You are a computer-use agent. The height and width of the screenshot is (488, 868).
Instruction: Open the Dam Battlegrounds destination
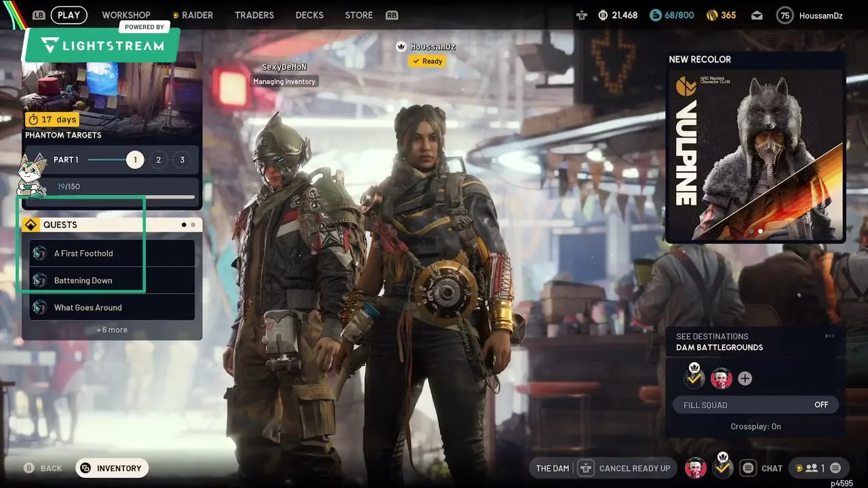[719, 348]
